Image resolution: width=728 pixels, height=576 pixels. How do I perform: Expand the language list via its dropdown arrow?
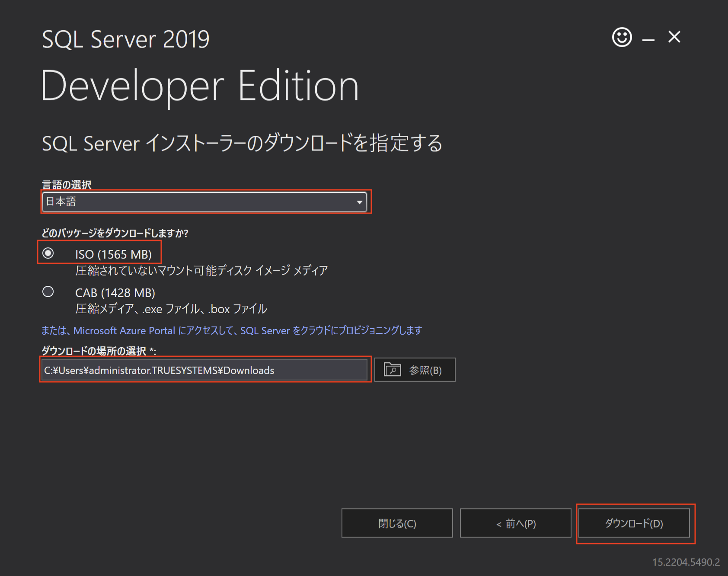(x=360, y=202)
